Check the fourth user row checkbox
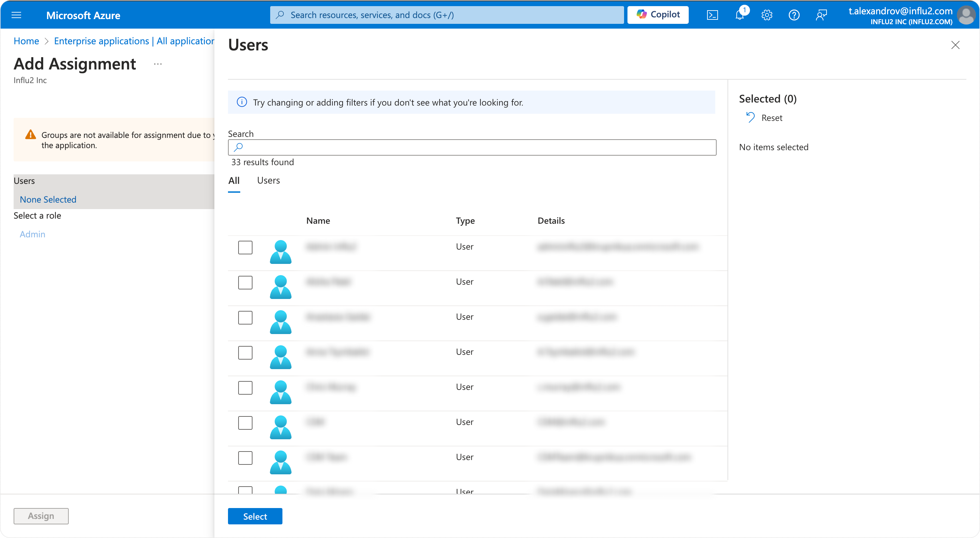The height and width of the screenshot is (538, 980). (245, 352)
